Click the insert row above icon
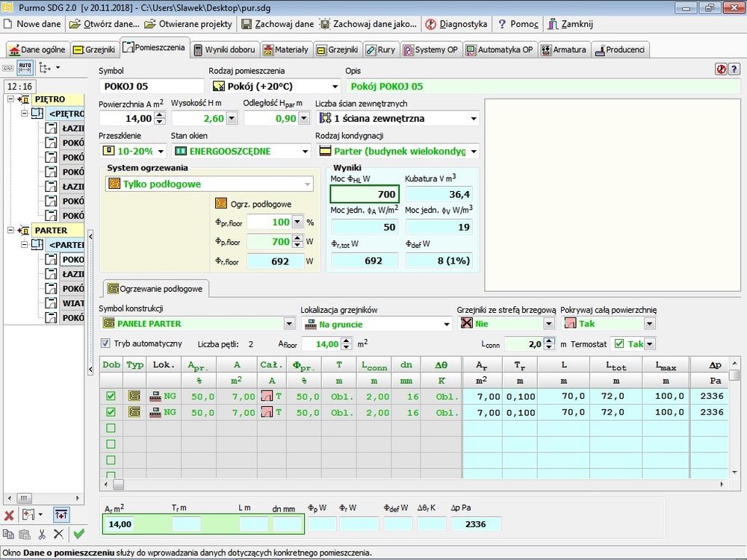 coord(61,515)
